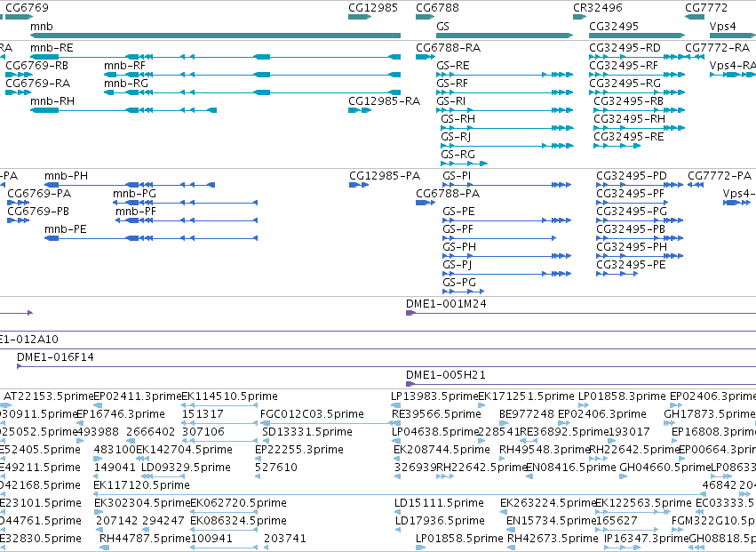The width and height of the screenshot is (756, 552).
Task: Open protein CG32495-PD
Action: click(x=640, y=185)
